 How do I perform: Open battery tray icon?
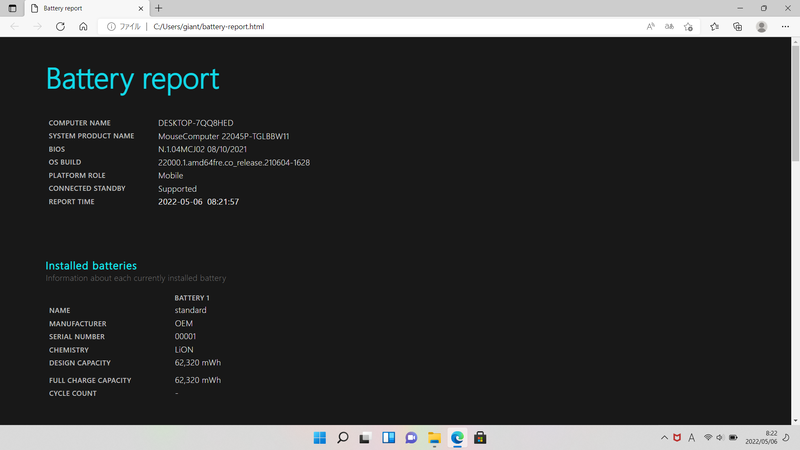(x=733, y=438)
